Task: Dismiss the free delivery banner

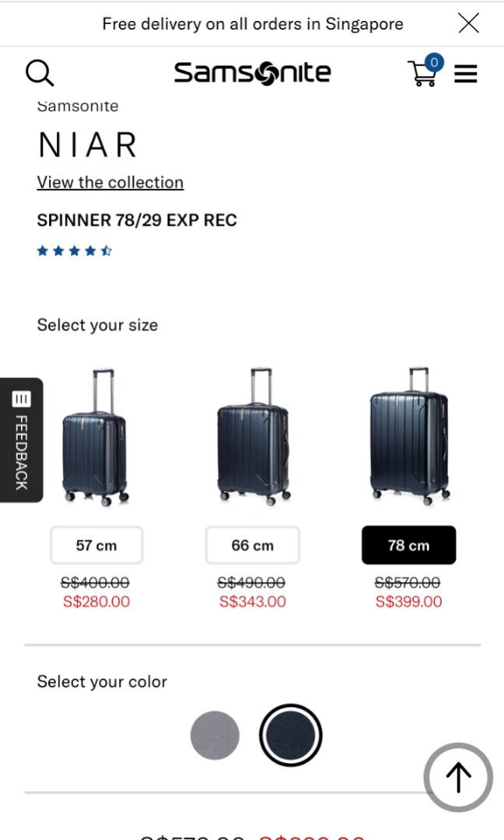Action: pos(468,23)
